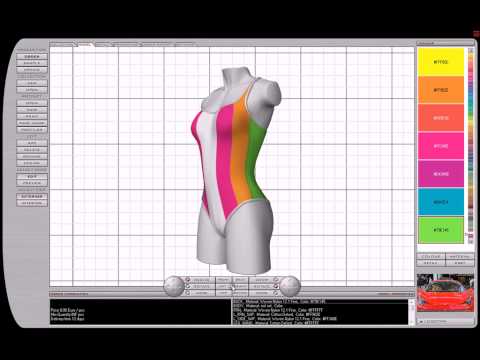Select bottom radio button beside right sphere
This screenshot has width=480, height=360.
pyautogui.click(x=276, y=293)
